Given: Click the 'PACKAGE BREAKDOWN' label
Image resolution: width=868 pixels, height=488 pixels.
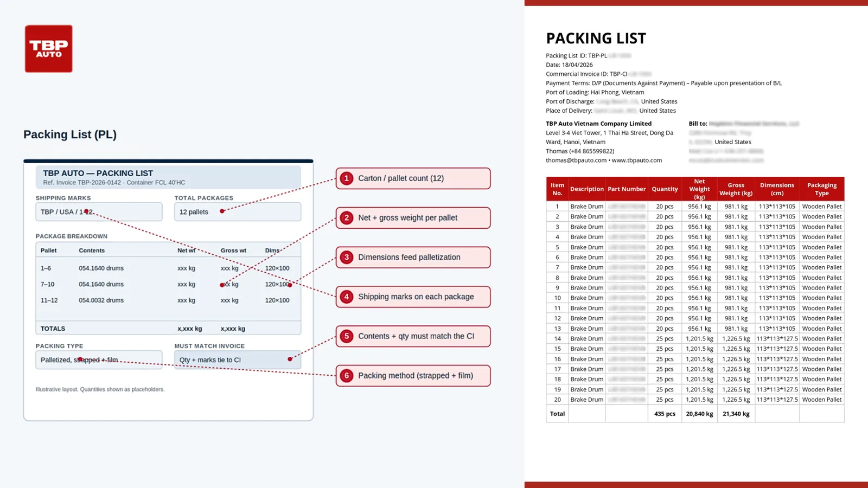Looking at the screenshot, I should (72, 236).
